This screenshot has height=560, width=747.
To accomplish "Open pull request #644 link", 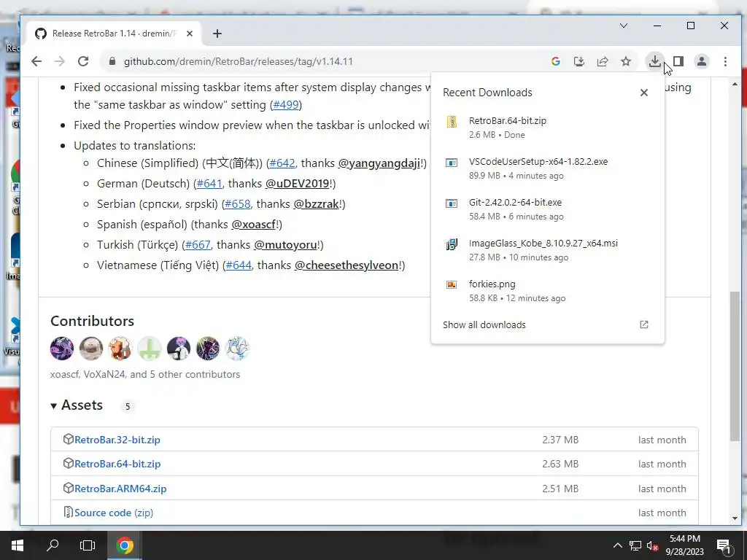I will click(239, 265).
